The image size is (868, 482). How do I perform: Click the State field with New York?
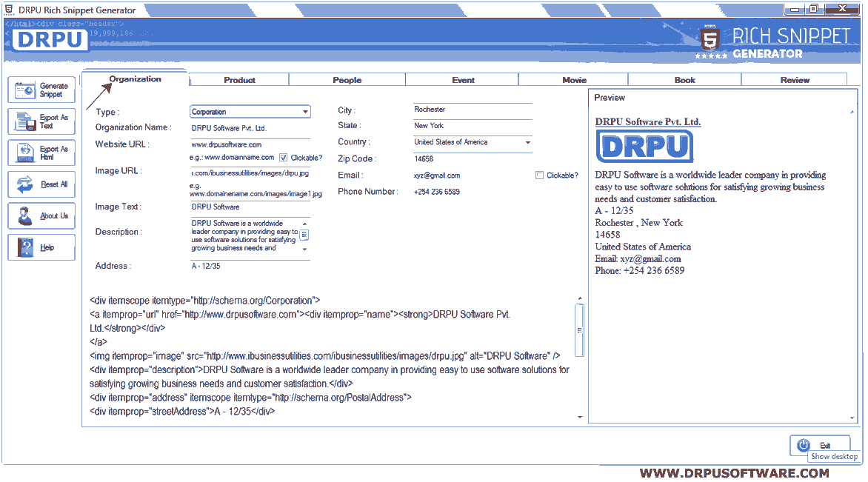[x=473, y=126]
